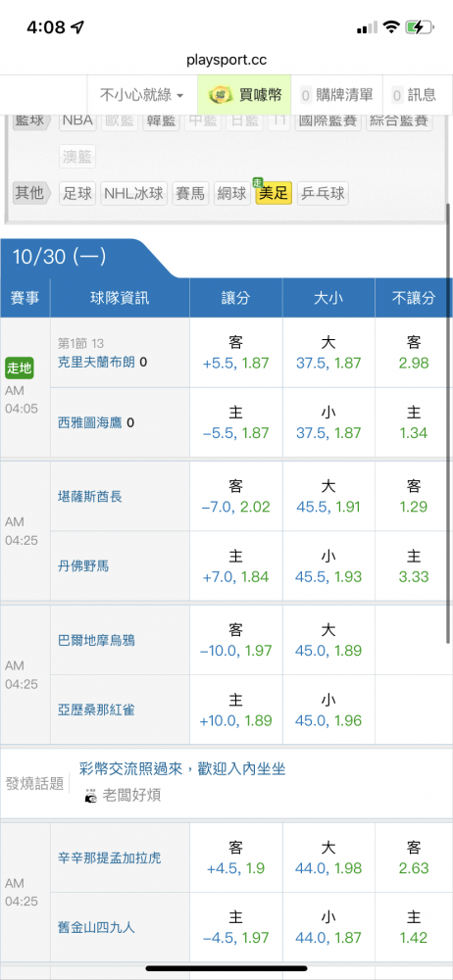Viewport: 453px width, 980px height.
Task: Pick away moneyline 2.63
Action: (414, 858)
